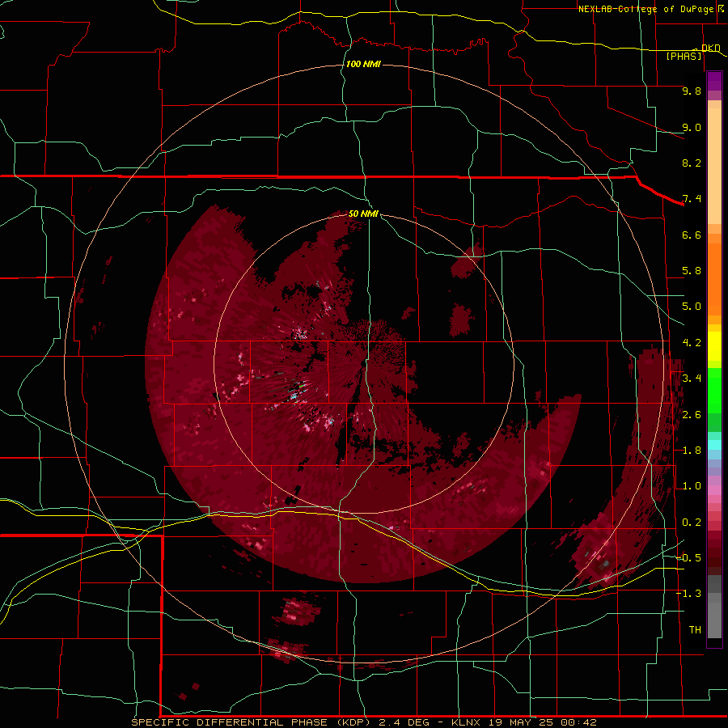Select the 1.0 scale value
728x728 pixels.
tap(692, 486)
